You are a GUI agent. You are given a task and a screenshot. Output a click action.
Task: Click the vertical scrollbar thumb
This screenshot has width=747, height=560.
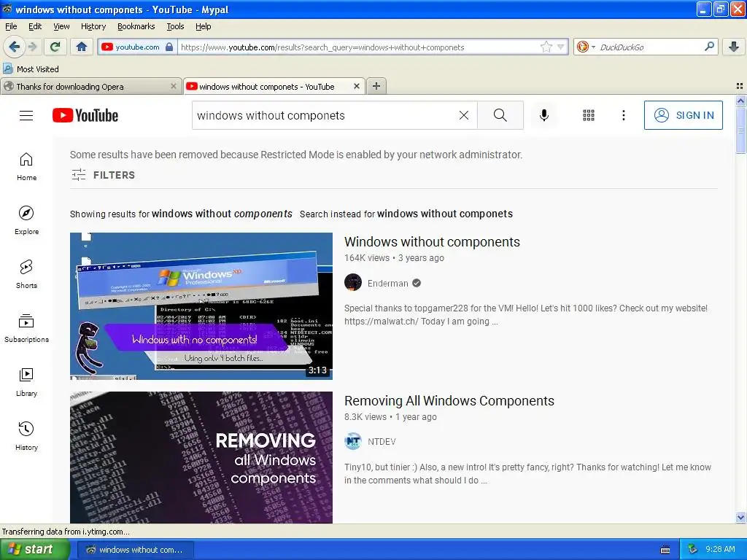point(740,130)
